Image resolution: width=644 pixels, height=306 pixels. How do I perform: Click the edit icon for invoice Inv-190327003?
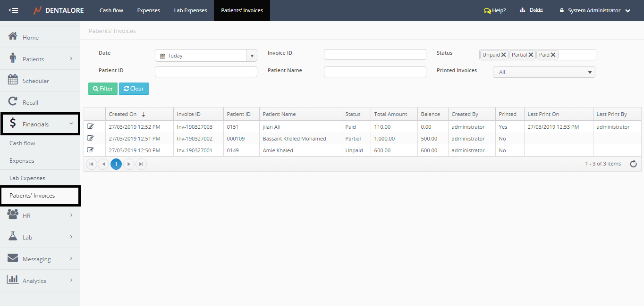90,126
